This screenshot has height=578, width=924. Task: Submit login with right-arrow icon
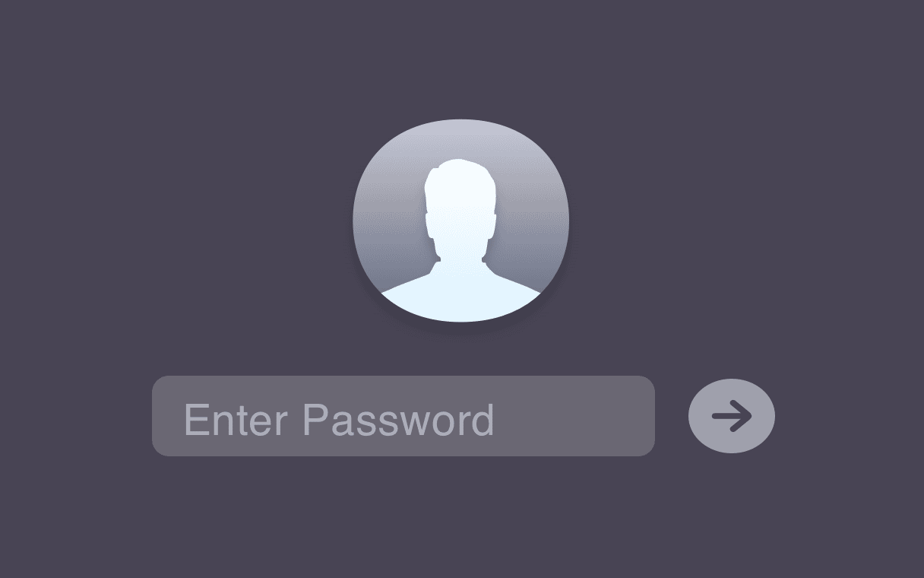[731, 416]
